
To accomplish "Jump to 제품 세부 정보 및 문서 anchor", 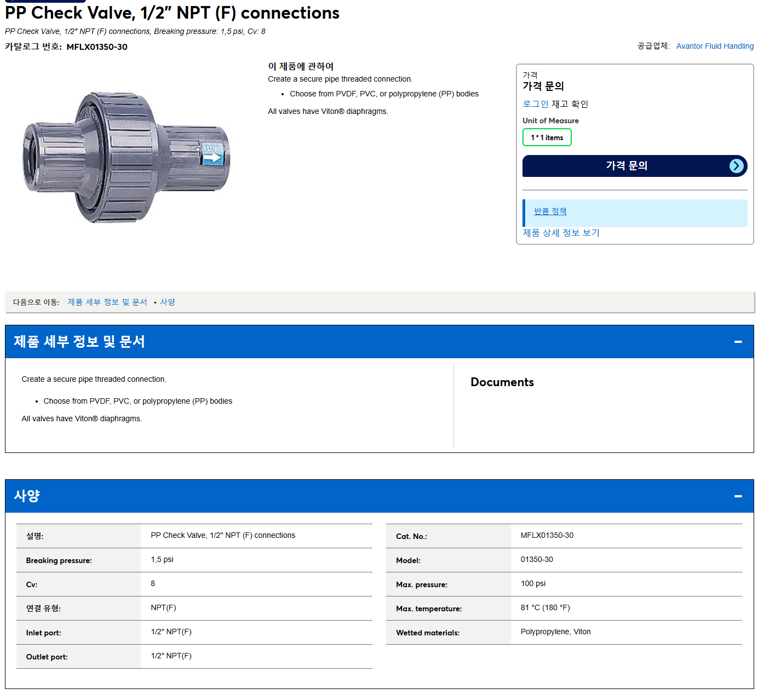I will [x=107, y=302].
